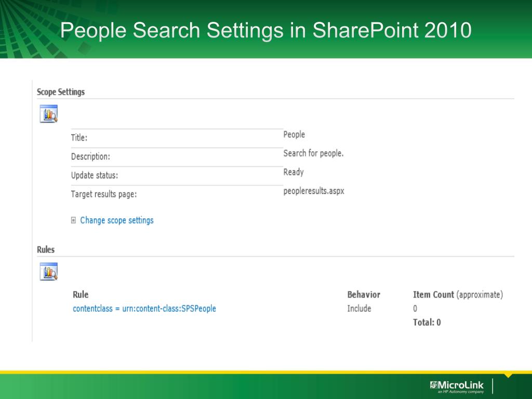Click the Ready status value
This screenshot has height=399, width=532.
[x=294, y=172]
